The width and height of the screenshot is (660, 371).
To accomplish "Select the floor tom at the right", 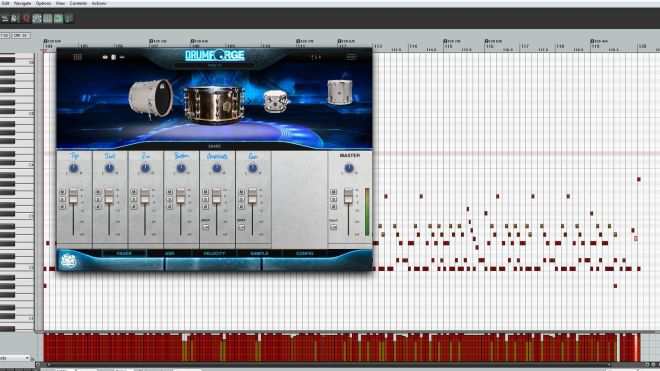I will pyautogui.click(x=340, y=92).
